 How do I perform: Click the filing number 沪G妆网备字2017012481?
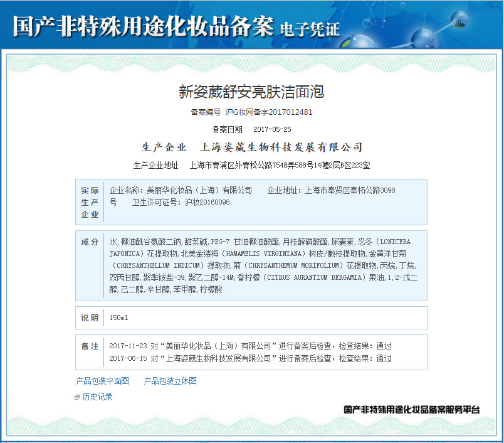[x=268, y=112]
